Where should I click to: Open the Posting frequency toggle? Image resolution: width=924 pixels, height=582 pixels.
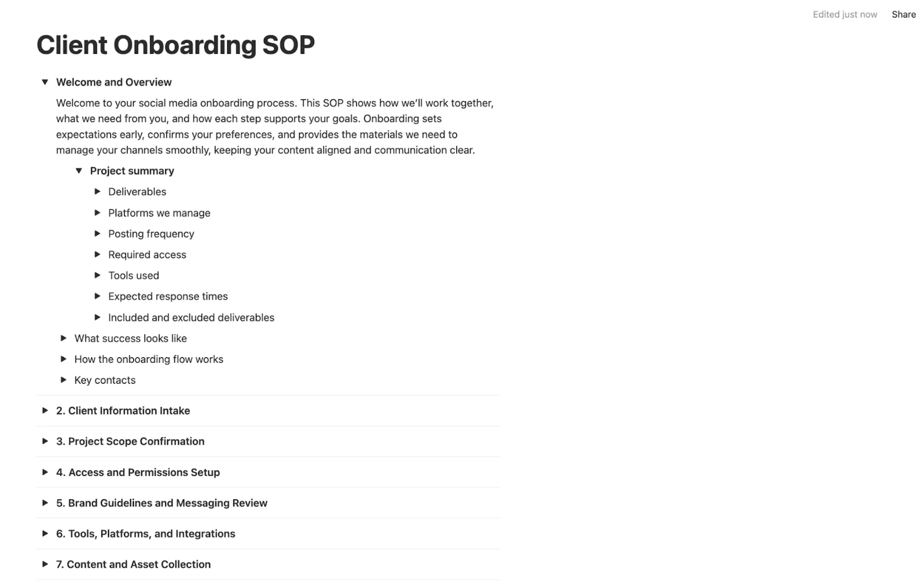click(x=97, y=233)
